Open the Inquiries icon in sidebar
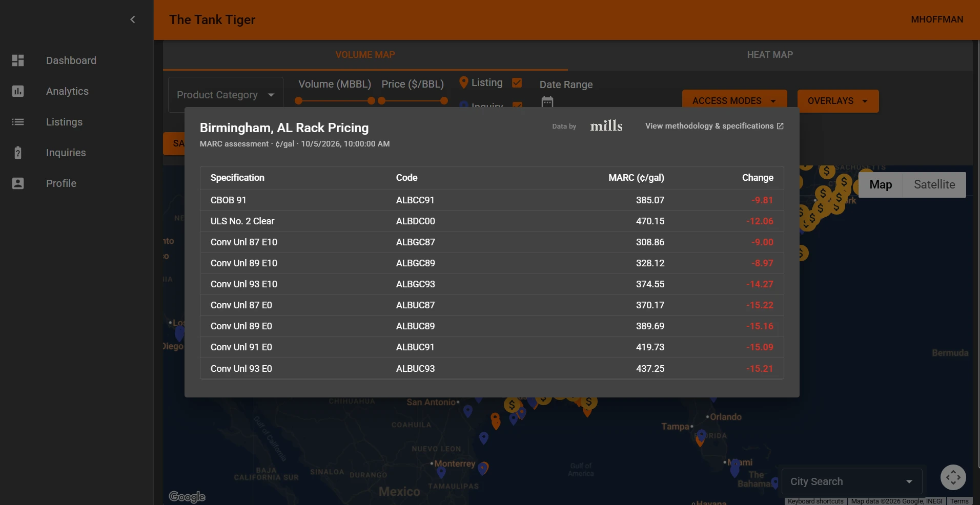Viewport: 980px width, 505px height. coord(18,153)
